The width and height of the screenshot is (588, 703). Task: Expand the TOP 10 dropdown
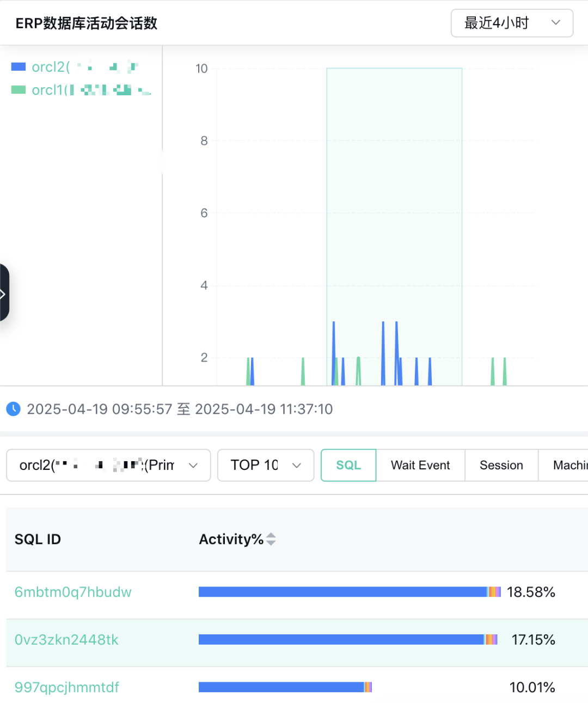266,465
